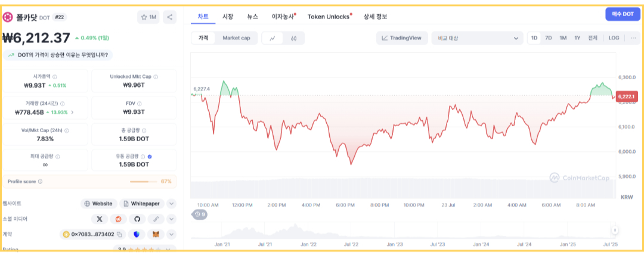Click the 0x7083...873402 contract address text
644x259 pixels.
point(93,235)
